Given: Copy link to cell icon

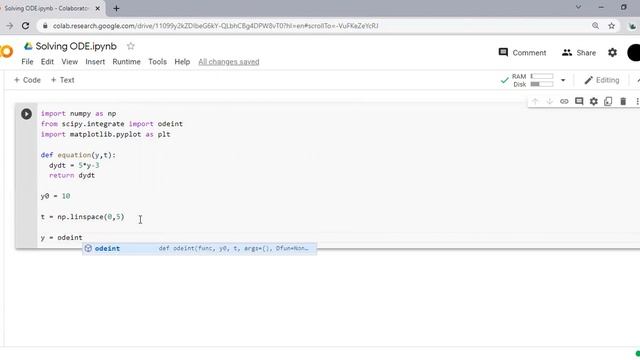Looking at the screenshot, I should click(x=564, y=101).
